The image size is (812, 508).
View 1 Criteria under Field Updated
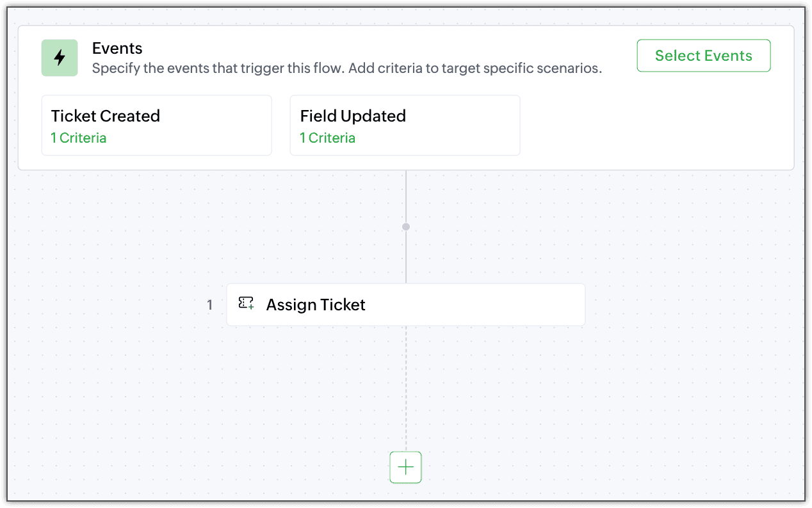click(327, 138)
